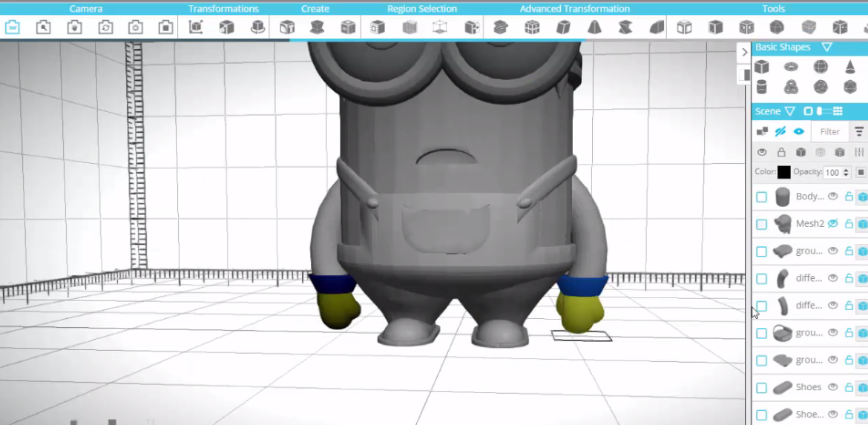Image resolution: width=868 pixels, height=425 pixels.
Task: Click the blue show-all eye in Scene
Action: point(799,131)
